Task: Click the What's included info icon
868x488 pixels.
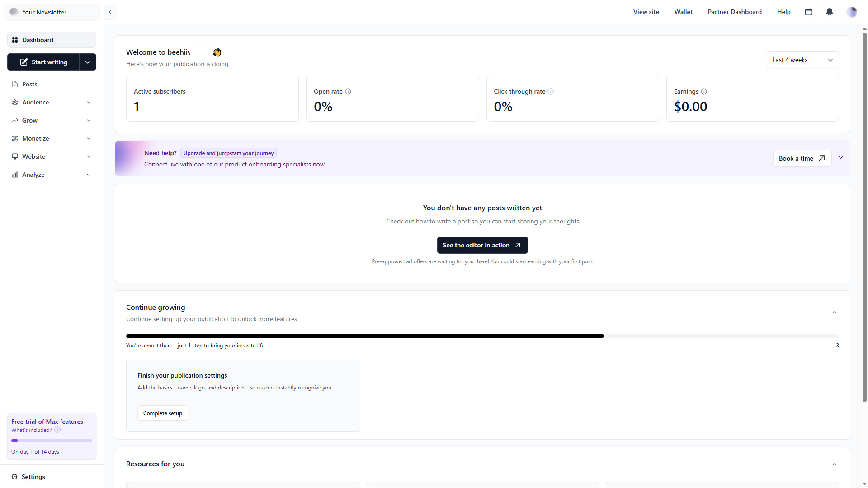Action: (57, 430)
